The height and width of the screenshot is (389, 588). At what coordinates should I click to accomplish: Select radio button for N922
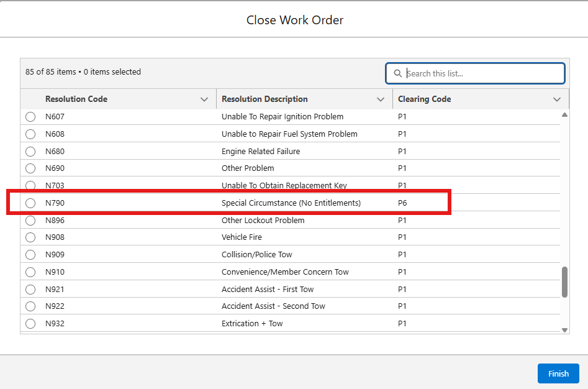(x=30, y=306)
